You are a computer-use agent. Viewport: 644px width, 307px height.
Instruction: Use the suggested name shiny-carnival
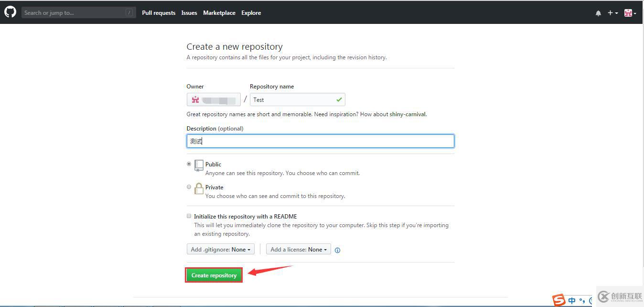(x=408, y=114)
